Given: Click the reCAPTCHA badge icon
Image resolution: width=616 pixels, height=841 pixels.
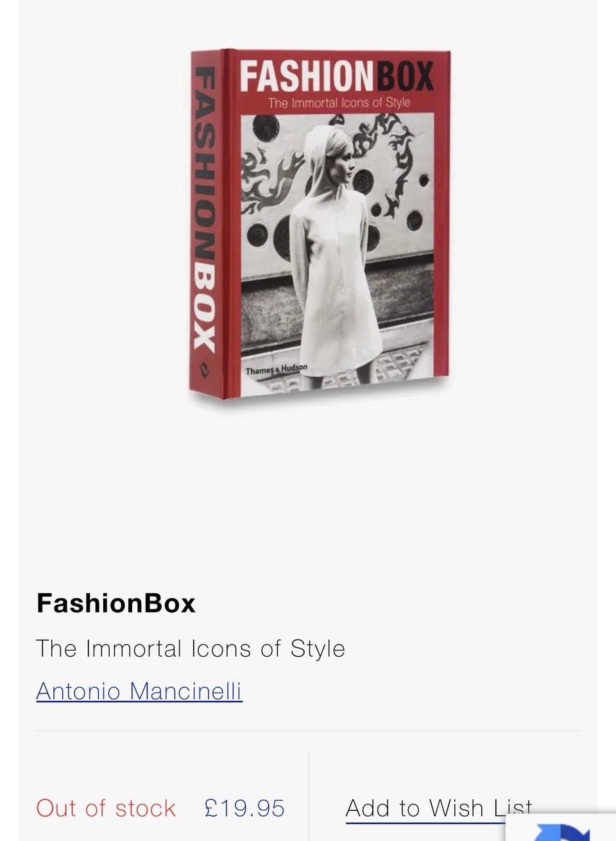Looking at the screenshot, I should [x=561, y=828].
